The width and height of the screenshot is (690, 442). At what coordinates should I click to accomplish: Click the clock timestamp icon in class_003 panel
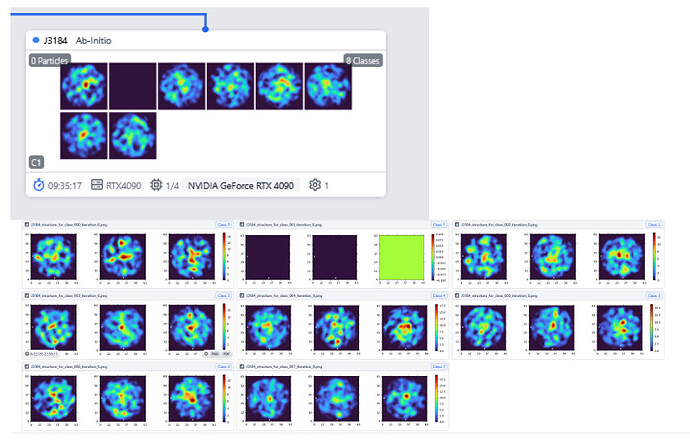(27, 354)
